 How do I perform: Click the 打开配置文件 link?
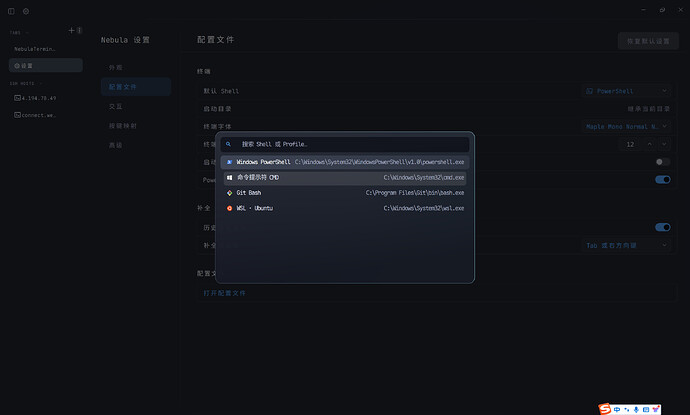224,293
